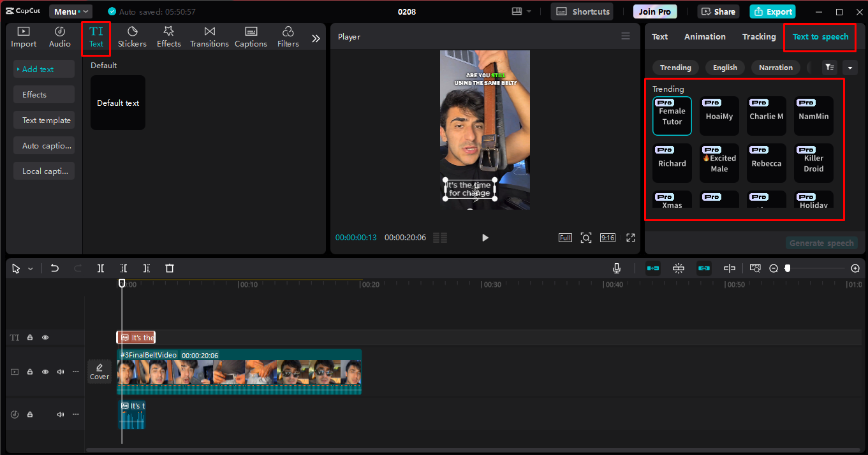Click the Undo arrow in timeline toolbar
The width and height of the screenshot is (868, 455).
(x=55, y=268)
